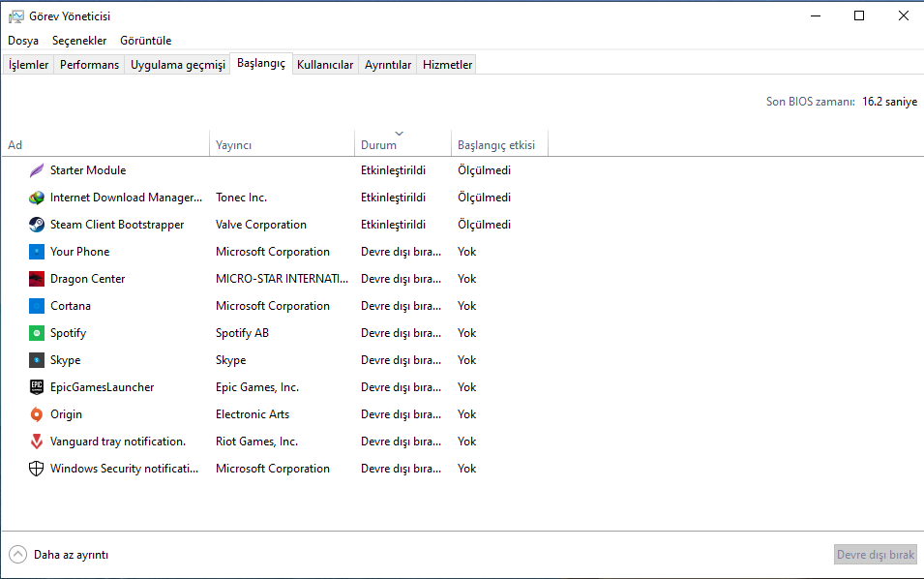924x579 pixels.
Task: Switch to the Hizmetler tab
Action: (x=447, y=65)
